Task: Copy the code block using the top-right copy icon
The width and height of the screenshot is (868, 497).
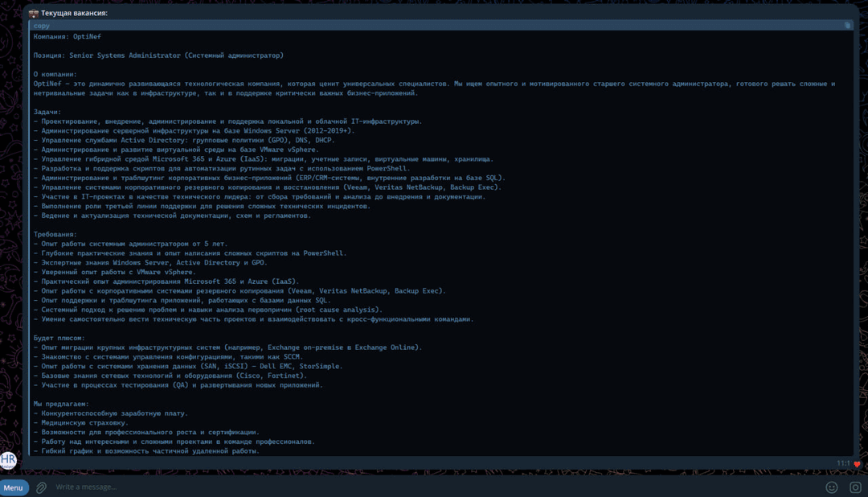Action: click(847, 26)
